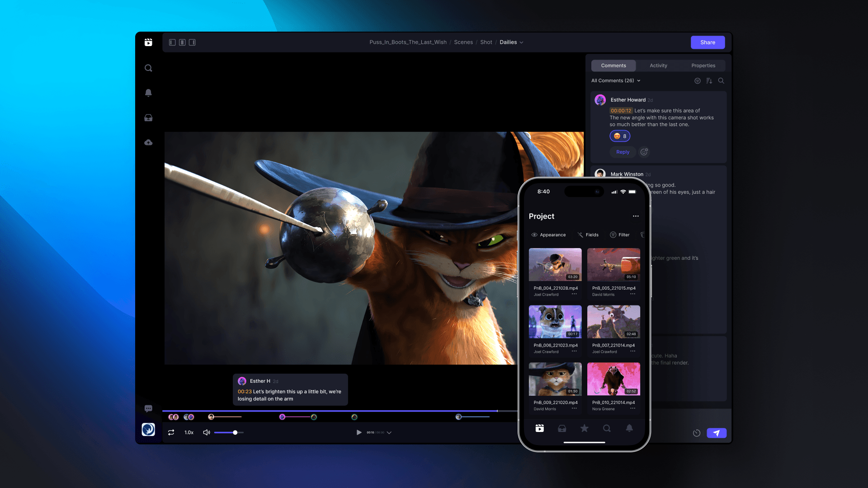Screen dimensions: 868x488
Task: Reply to Esther Howard's comment
Action: click(623, 152)
